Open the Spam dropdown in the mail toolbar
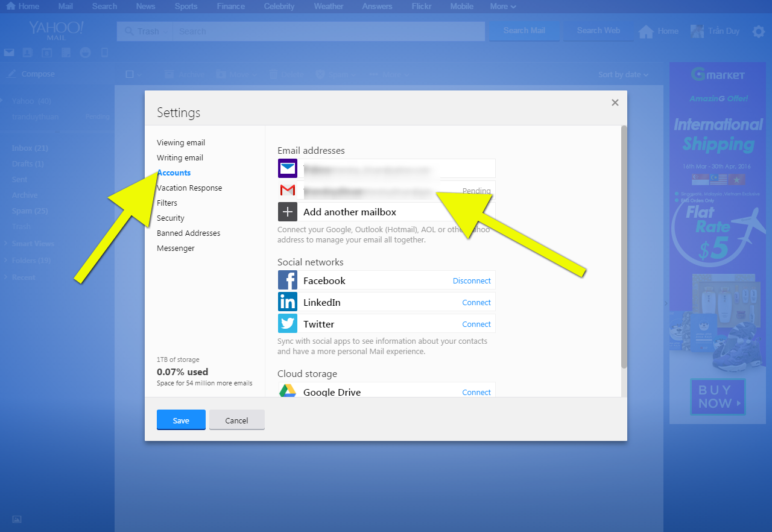The image size is (772, 532). point(336,74)
